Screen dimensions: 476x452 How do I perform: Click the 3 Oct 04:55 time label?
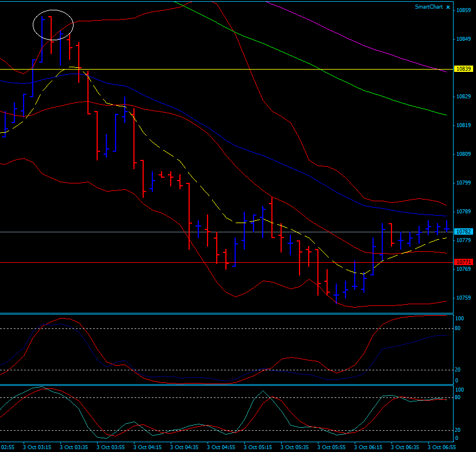(221, 447)
